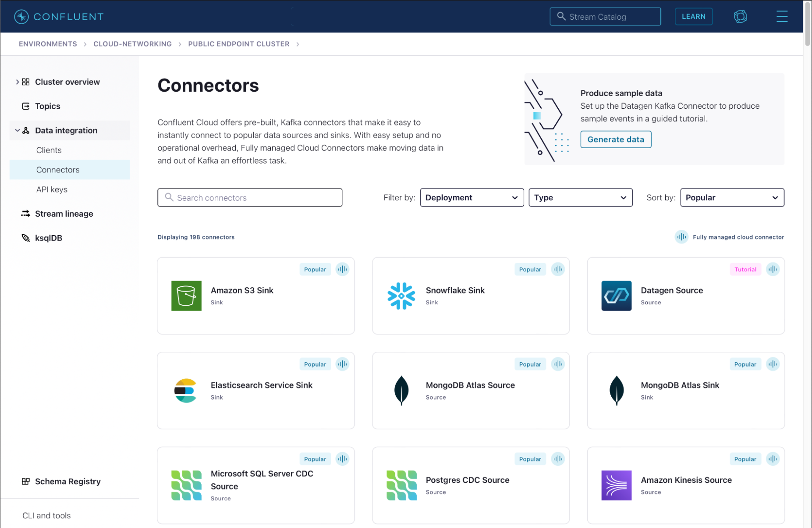The width and height of the screenshot is (812, 528).
Task: Click the Produce sample data heading
Action: [621, 93]
